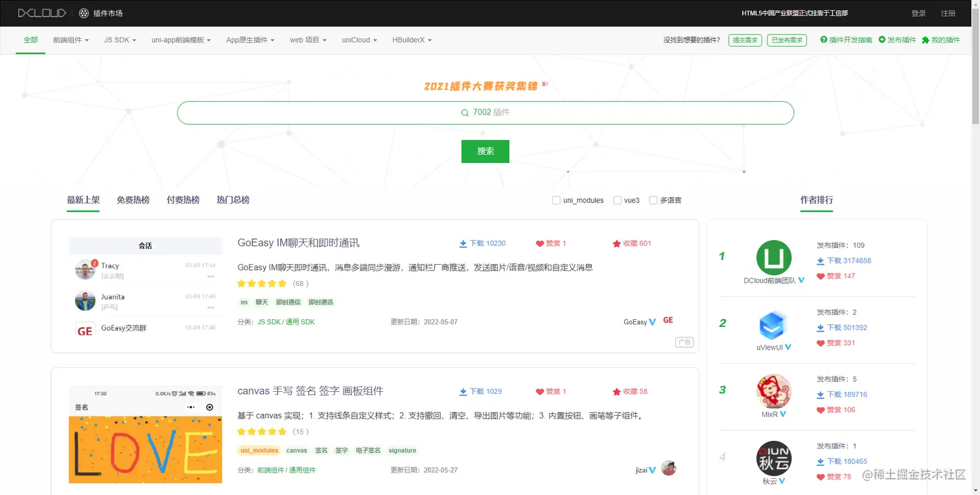Click the green 搜索 button

coord(485,151)
